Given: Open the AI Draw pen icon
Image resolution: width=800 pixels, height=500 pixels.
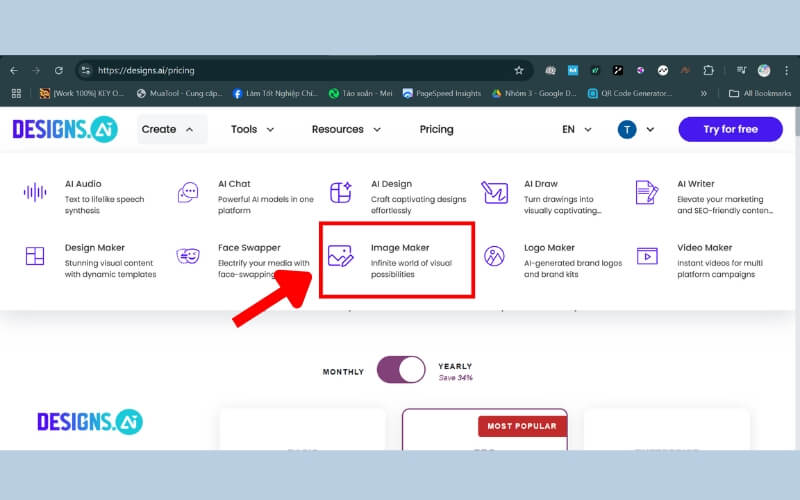Looking at the screenshot, I should click(x=494, y=192).
